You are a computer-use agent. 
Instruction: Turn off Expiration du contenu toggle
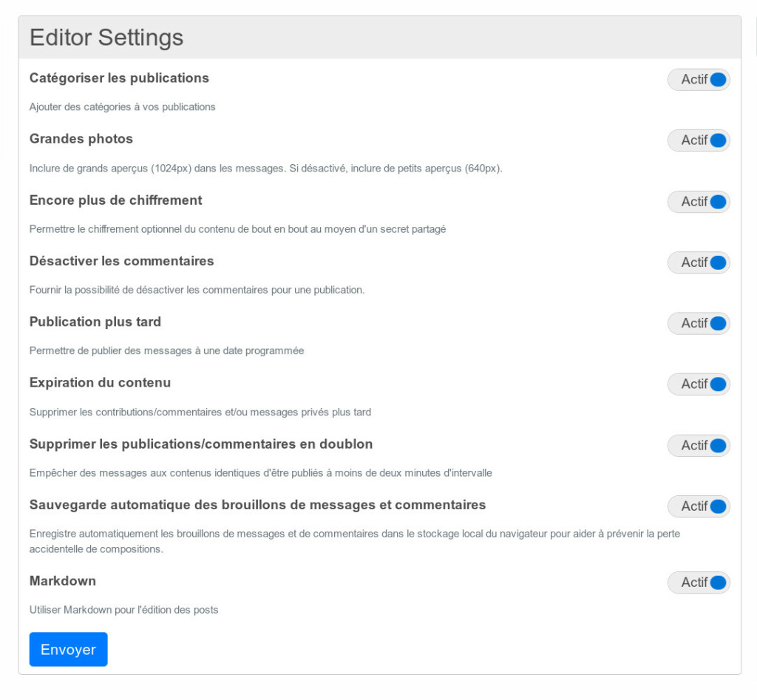[x=699, y=384]
